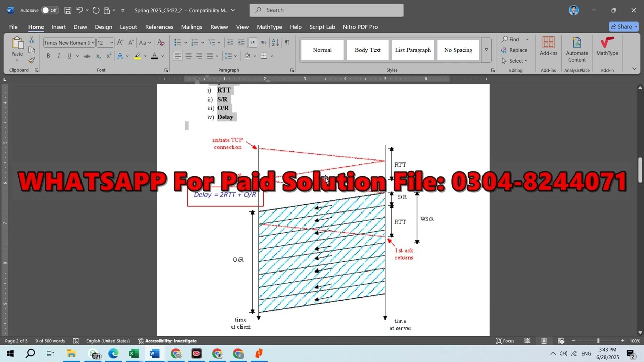Open the font name dropdown
The height and width of the screenshot is (362, 644).
tap(93, 43)
